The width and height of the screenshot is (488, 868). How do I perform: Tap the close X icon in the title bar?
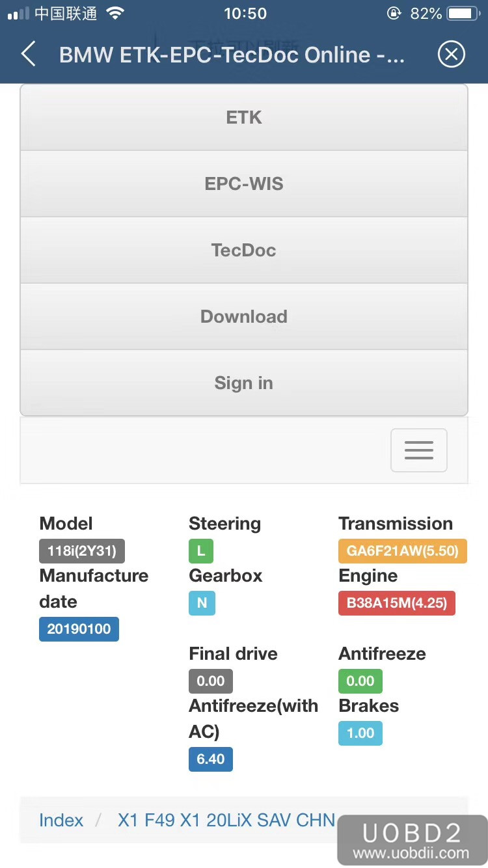[x=451, y=54]
